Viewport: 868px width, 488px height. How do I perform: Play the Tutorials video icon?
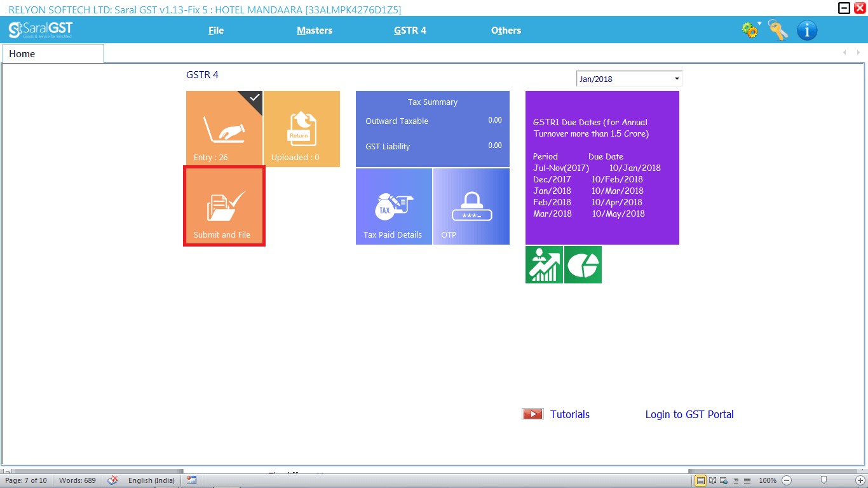532,414
